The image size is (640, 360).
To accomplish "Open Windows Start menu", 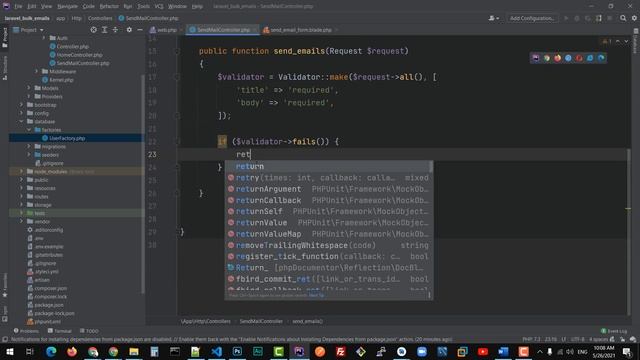I will point(9,351).
